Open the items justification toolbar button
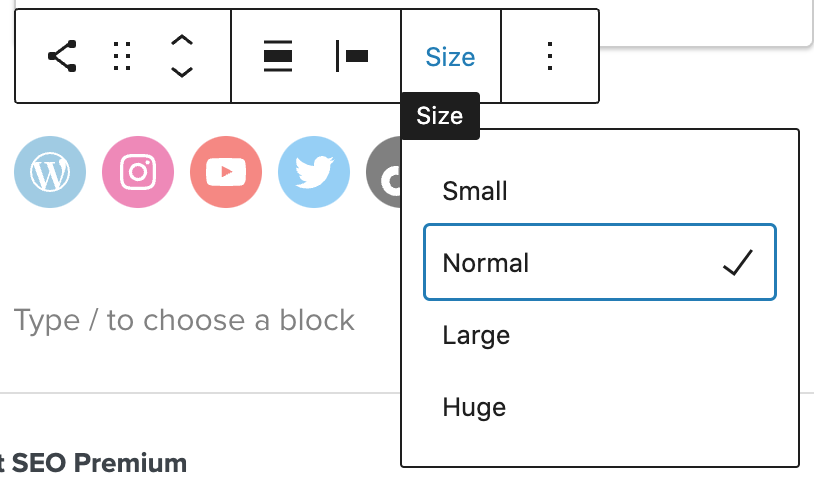814x484 pixels. [352, 57]
